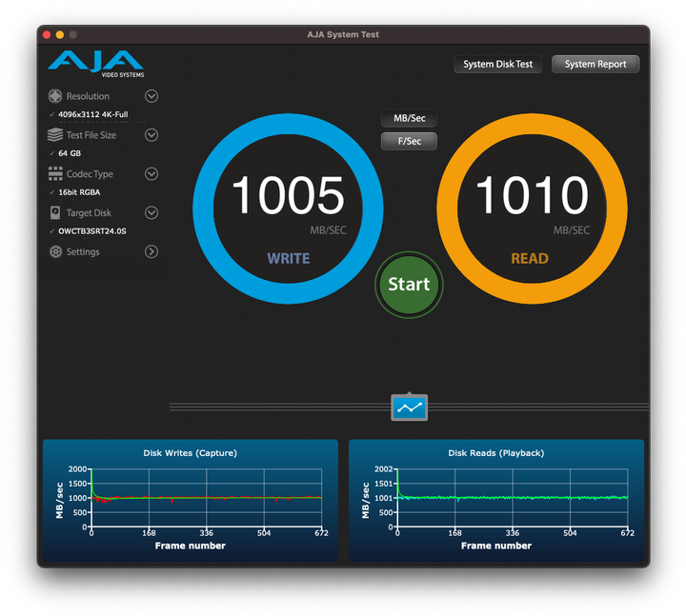
Task: Click the Codec Type film icon
Action: (x=55, y=174)
